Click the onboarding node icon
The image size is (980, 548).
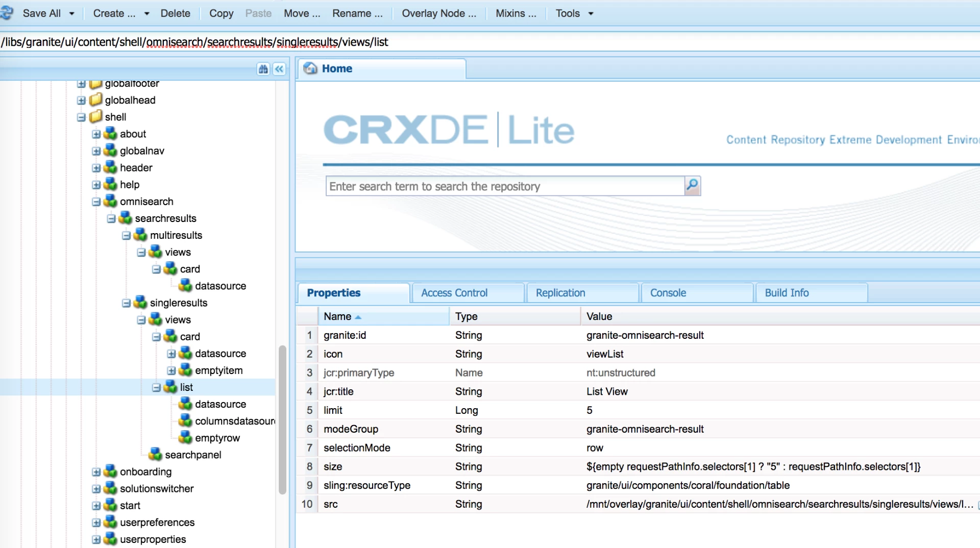pos(110,471)
